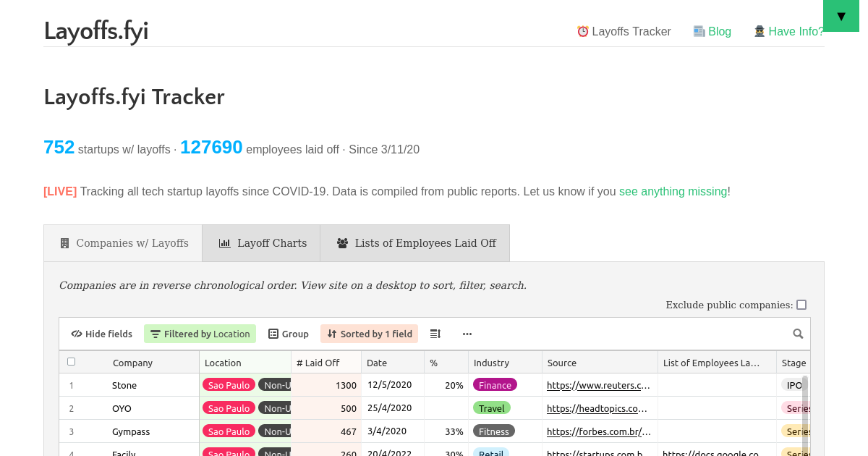Open the Filtered by Location filter
The width and height of the screenshot is (868, 456).
(200, 334)
